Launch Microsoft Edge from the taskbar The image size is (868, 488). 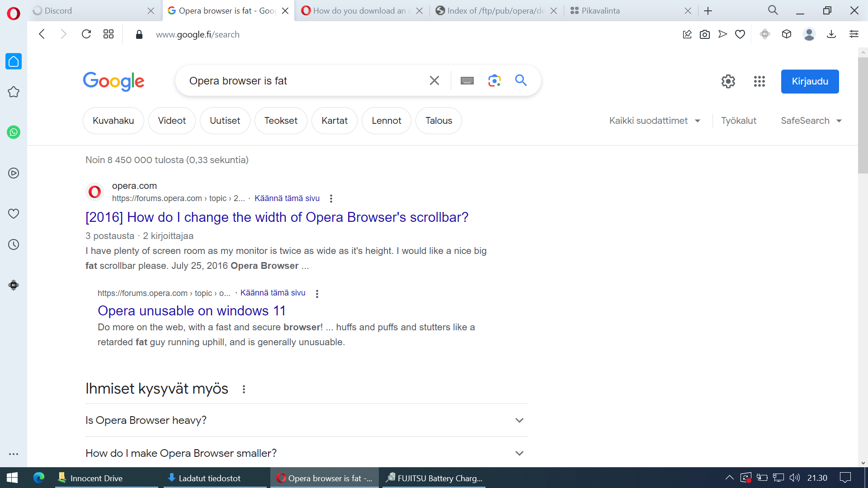click(x=39, y=478)
